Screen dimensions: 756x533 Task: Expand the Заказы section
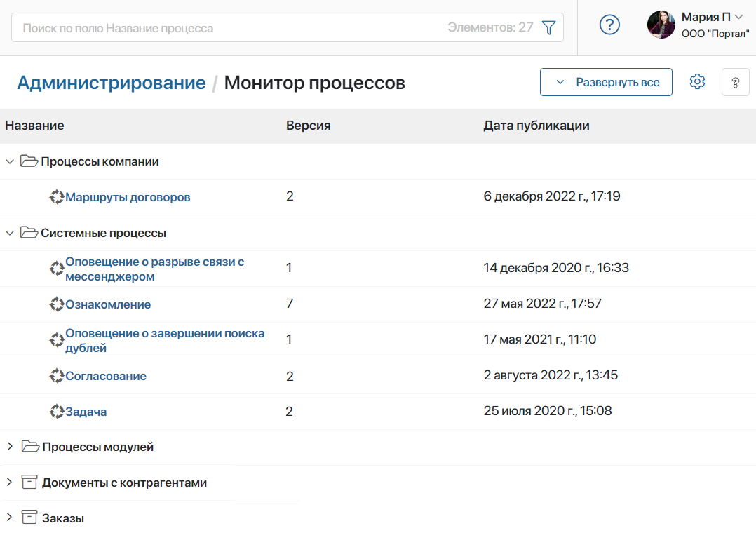tap(10, 518)
